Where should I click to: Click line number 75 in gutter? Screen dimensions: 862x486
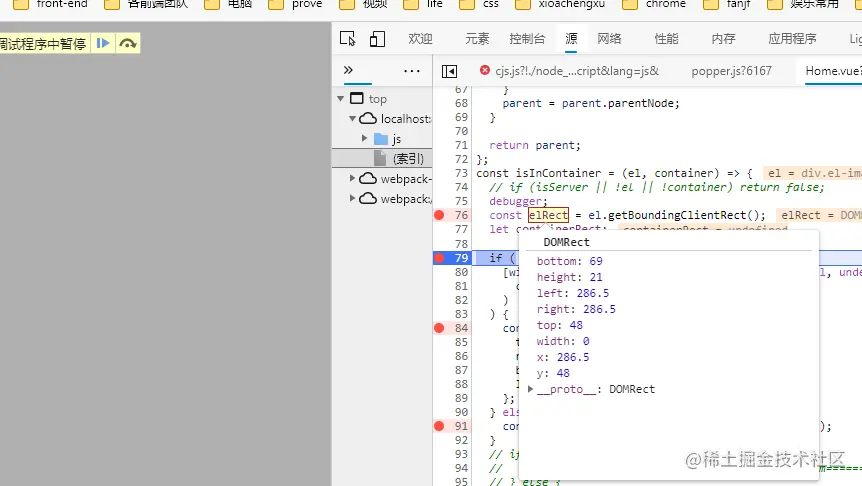click(x=461, y=201)
